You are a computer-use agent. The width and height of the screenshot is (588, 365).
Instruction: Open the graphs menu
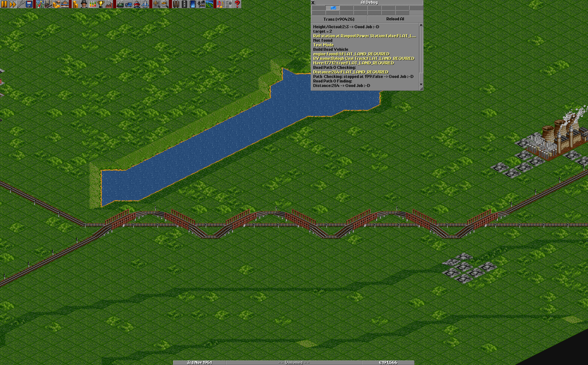pos(92,4)
